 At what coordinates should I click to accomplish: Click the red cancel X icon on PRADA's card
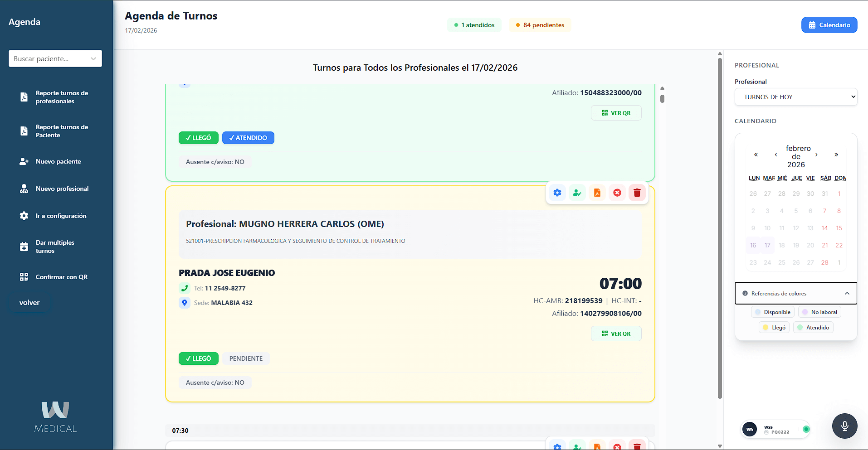(617, 193)
